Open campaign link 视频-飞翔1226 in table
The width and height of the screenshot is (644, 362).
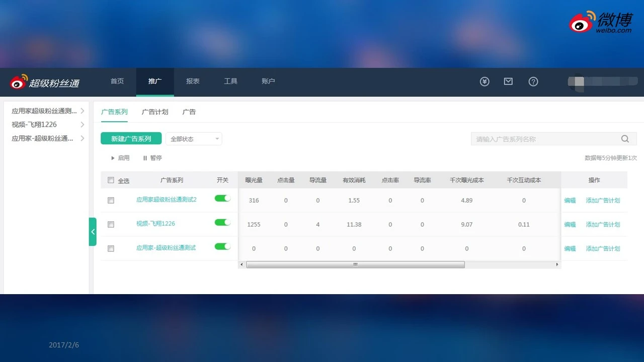tap(156, 224)
